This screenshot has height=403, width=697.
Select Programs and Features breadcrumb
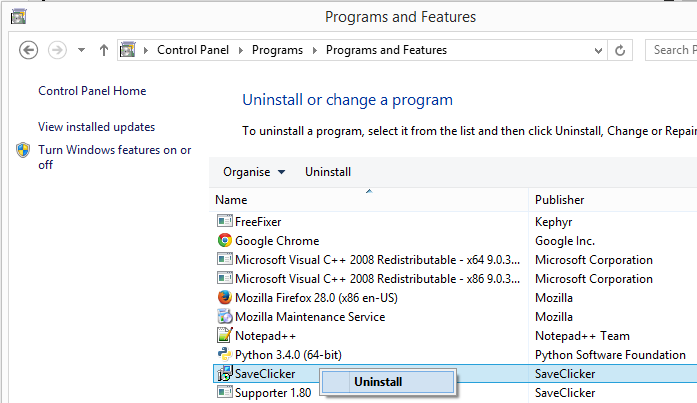386,50
